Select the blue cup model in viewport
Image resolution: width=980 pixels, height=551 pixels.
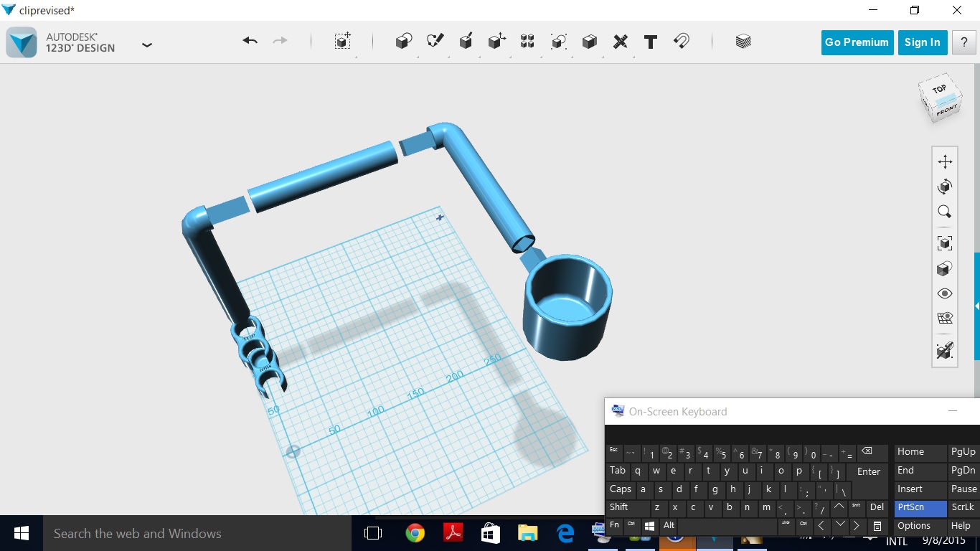pyautogui.click(x=567, y=307)
